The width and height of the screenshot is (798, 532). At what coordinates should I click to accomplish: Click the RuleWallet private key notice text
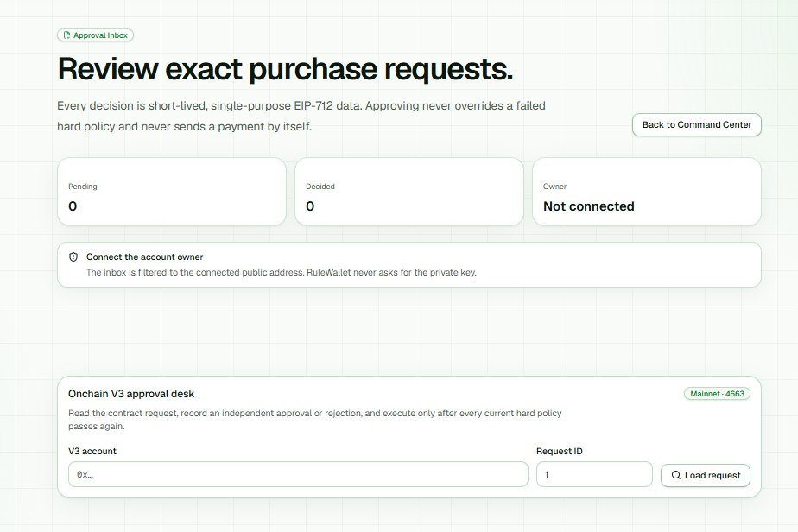(x=282, y=272)
